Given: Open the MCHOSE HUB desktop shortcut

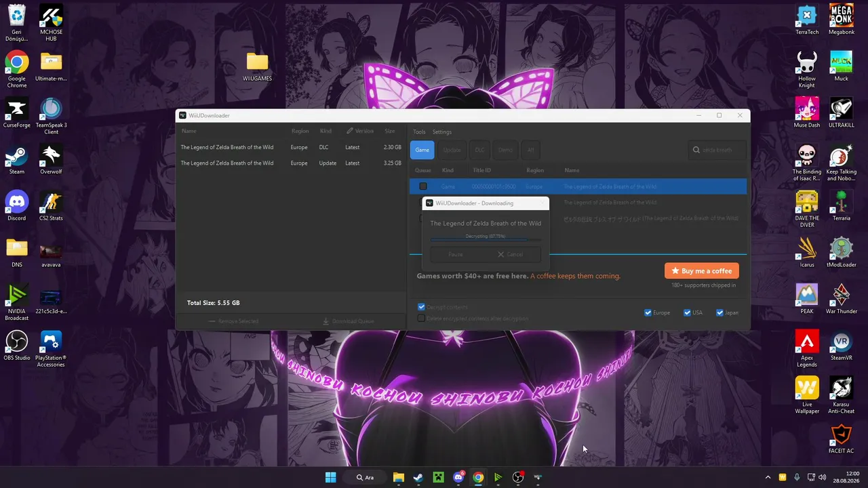Looking at the screenshot, I should tap(51, 24).
